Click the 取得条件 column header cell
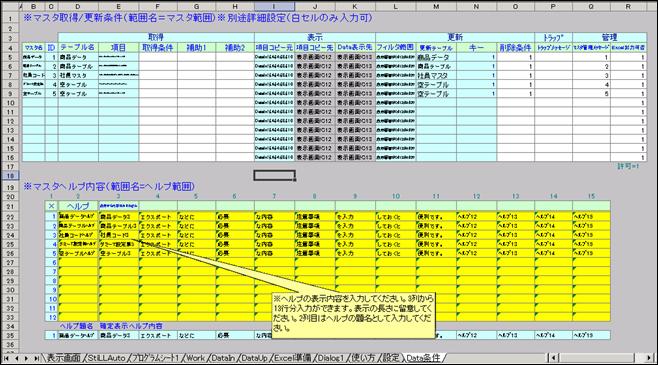The image size is (658, 365). pos(158,47)
